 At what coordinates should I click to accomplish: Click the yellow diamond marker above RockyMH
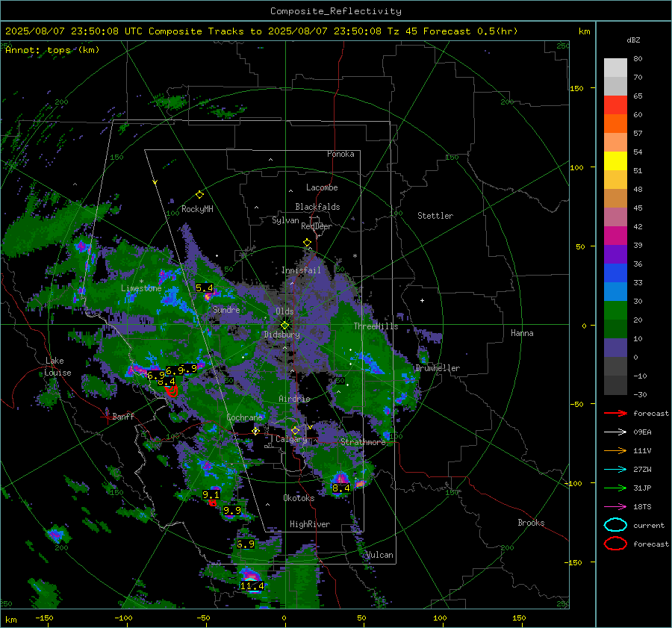(x=199, y=195)
